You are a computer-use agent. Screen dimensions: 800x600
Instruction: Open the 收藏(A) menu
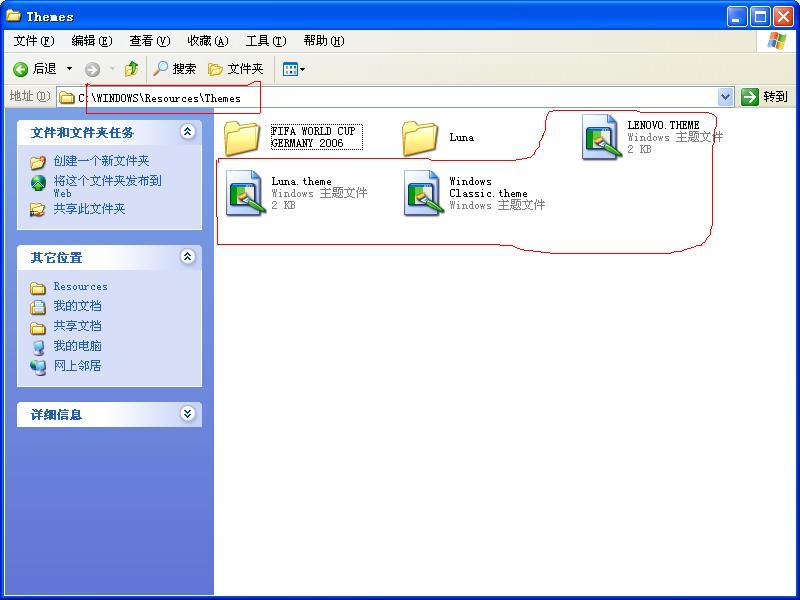click(208, 41)
